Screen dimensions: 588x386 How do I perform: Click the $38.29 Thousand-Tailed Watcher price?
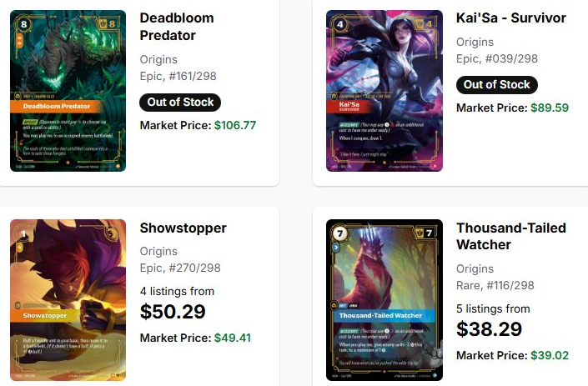pos(489,329)
